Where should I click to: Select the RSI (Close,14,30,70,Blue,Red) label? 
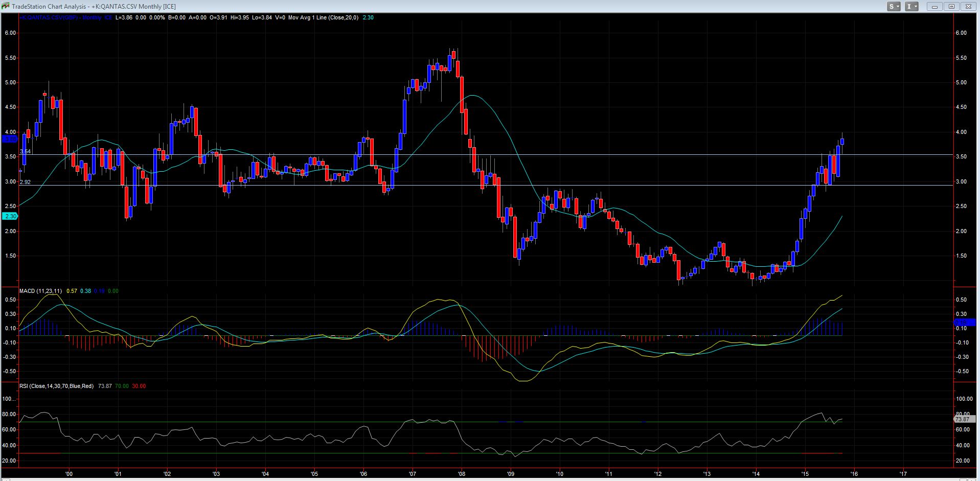tap(56, 386)
